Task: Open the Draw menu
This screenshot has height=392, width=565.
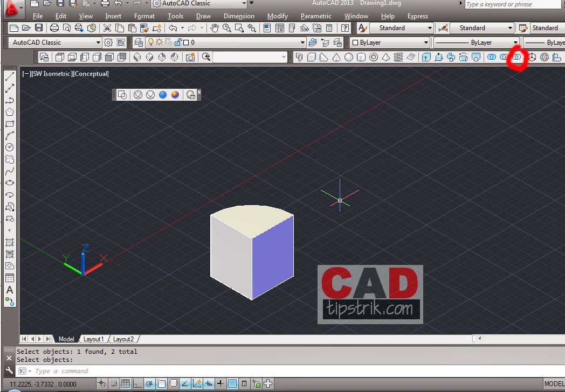Action: tap(204, 16)
